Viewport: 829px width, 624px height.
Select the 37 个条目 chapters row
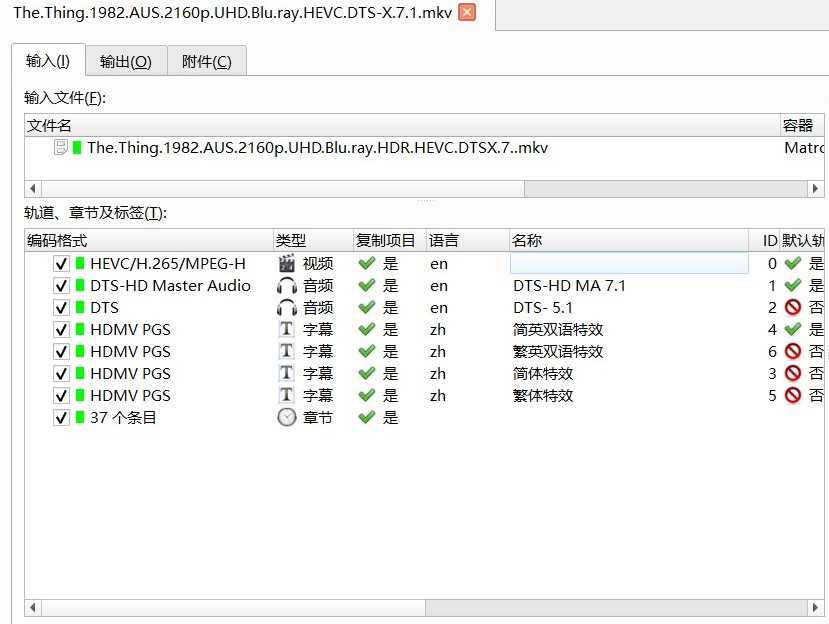pos(424,418)
